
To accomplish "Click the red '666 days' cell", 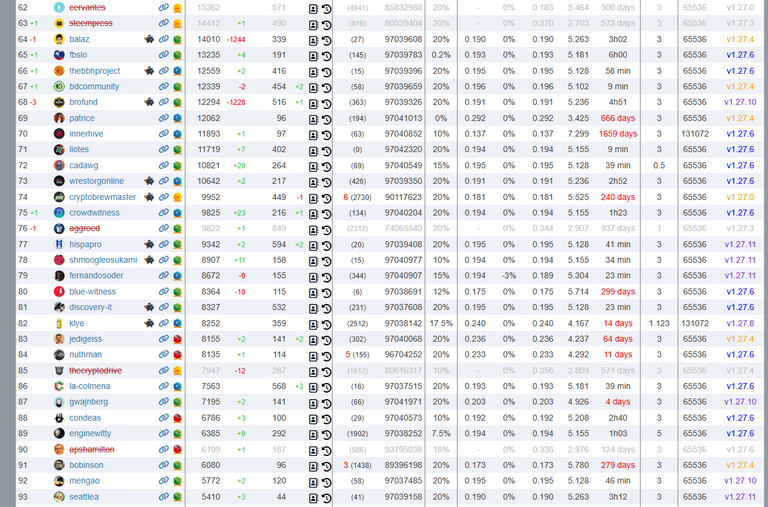I will coord(618,118).
